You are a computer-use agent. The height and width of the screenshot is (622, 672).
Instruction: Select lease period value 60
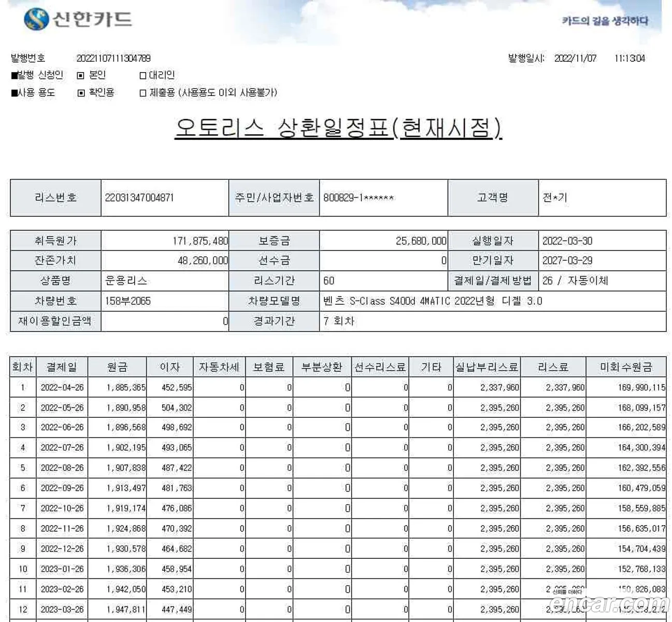pos(329,280)
